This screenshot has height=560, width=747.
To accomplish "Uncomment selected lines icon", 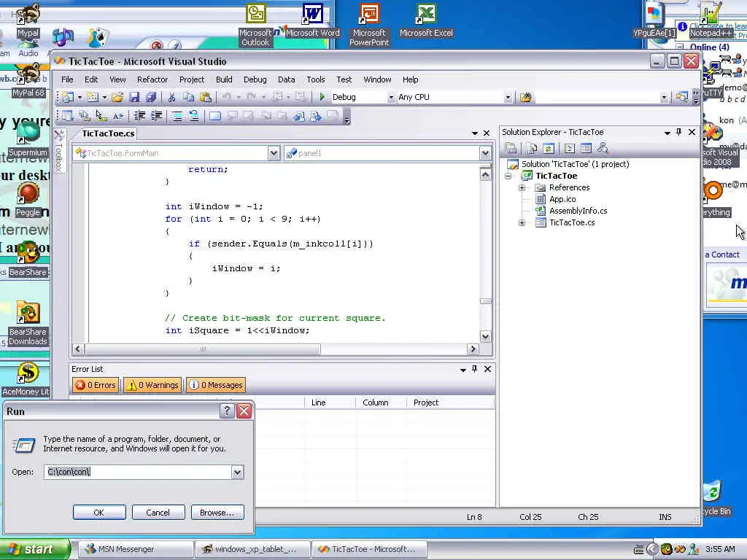I will tap(194, 116).
